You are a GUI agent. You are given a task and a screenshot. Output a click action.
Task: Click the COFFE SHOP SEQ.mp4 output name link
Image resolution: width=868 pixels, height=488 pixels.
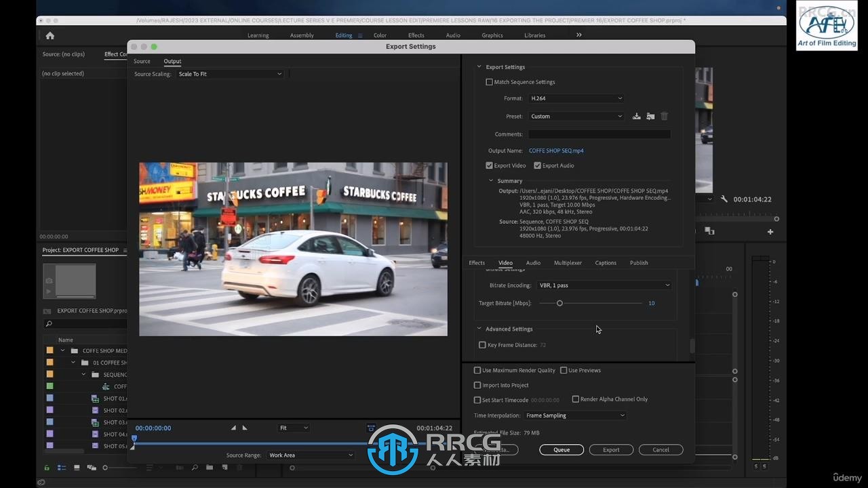click(556, 150)
